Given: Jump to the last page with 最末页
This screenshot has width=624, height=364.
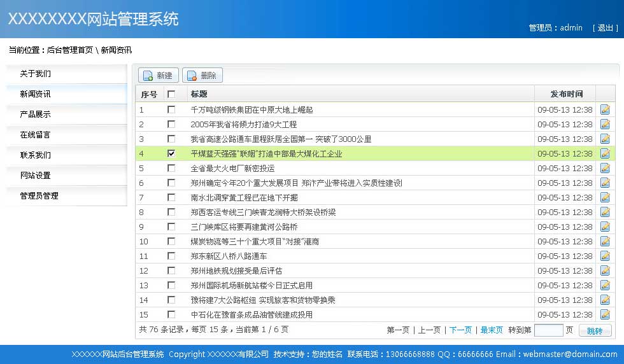Looking at the screenshot, I should point(491,330).
